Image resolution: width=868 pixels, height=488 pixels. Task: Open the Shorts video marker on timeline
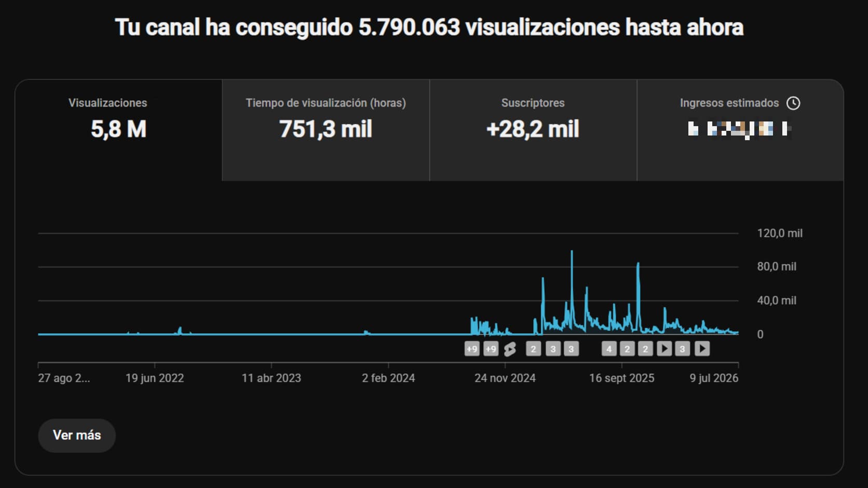[510, 349]
